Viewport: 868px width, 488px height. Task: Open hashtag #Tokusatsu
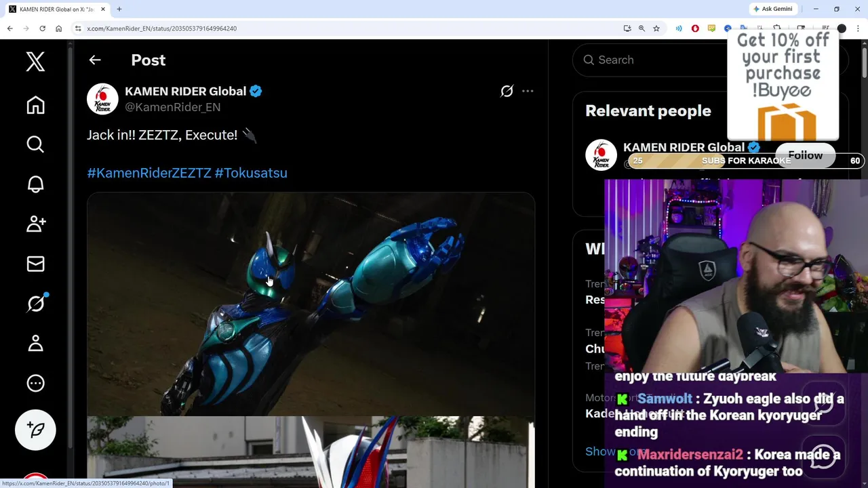click(251, 173)
